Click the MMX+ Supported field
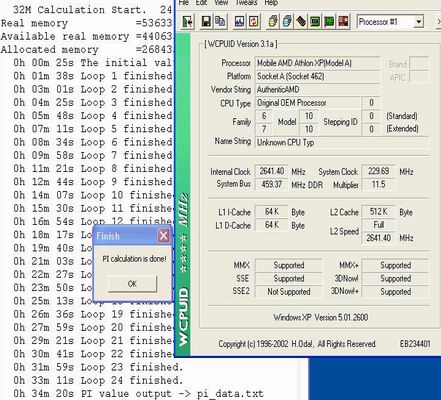The image size is (441, 400). point(395,265)
